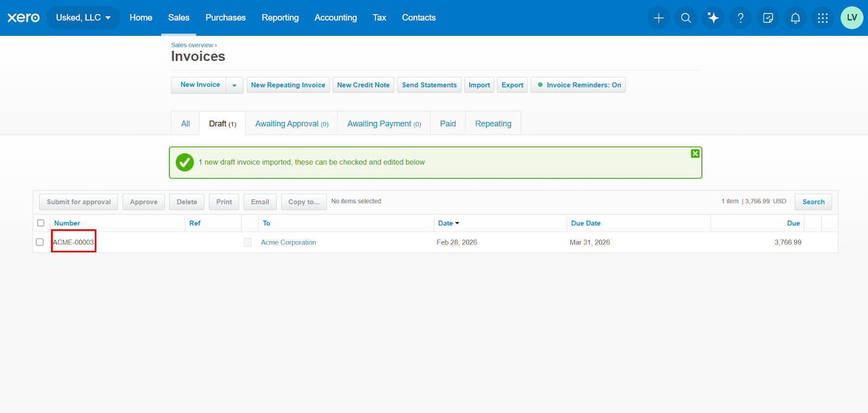This screenshot has height=413, width=868.
Task: Toggle the Invoice Reminders: On button
Action: click(x=578, y=85)
